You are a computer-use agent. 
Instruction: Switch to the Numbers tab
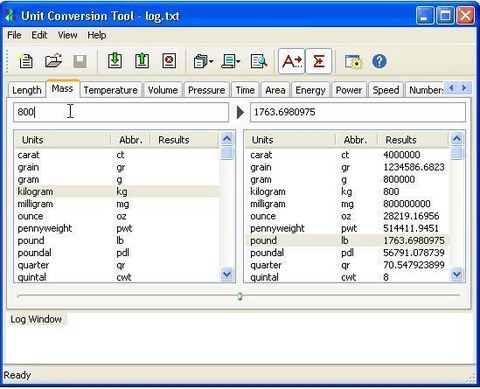(x=425, y=90)
